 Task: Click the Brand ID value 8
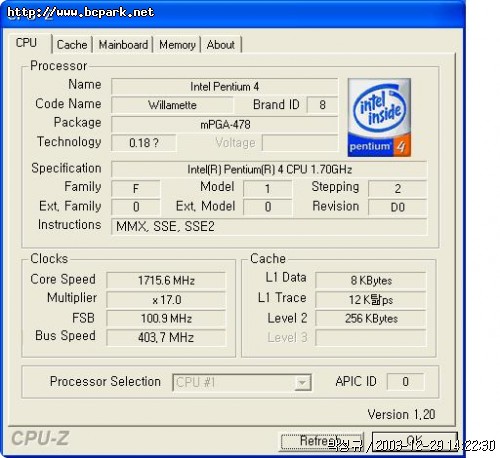click(322, 105)
